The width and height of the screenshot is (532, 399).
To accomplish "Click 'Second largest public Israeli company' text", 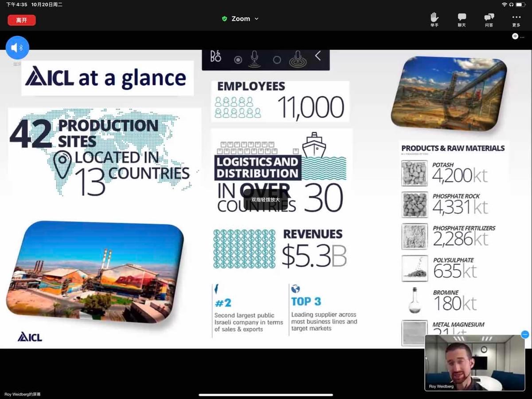I will coord(249,322).
